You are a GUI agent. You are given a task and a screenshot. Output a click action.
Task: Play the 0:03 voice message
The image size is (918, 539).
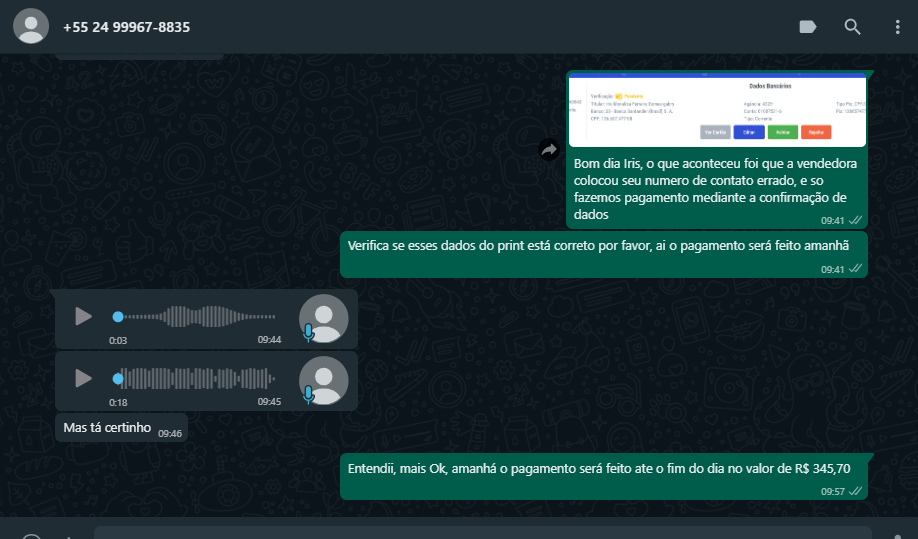coord(83,317)
